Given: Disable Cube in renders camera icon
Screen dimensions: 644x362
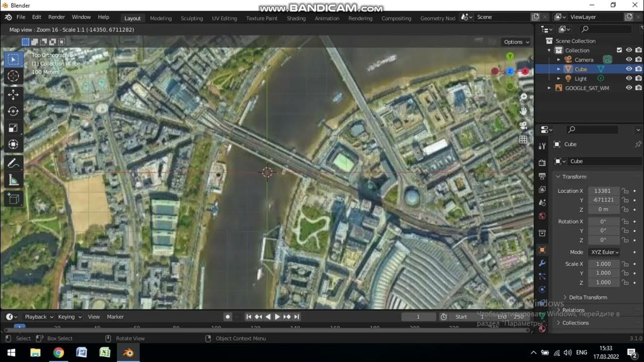Looking at the screenshot, I should (x=638, y=69).
